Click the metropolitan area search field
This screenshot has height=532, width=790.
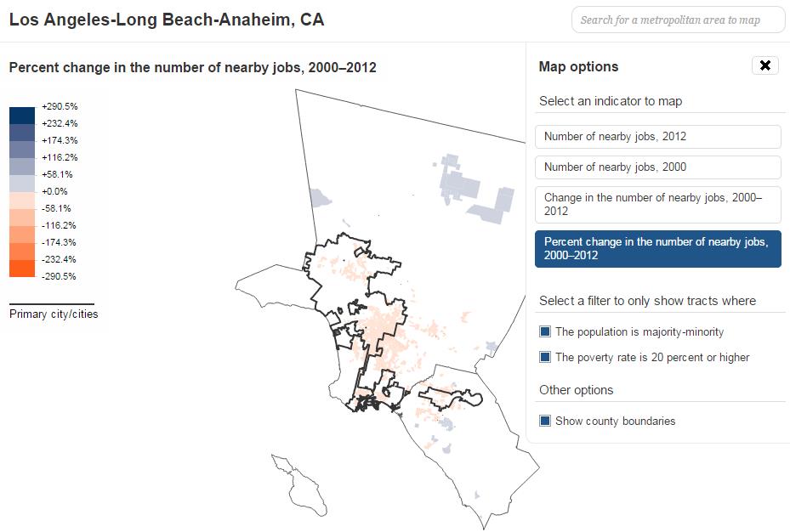pos(678,20)
